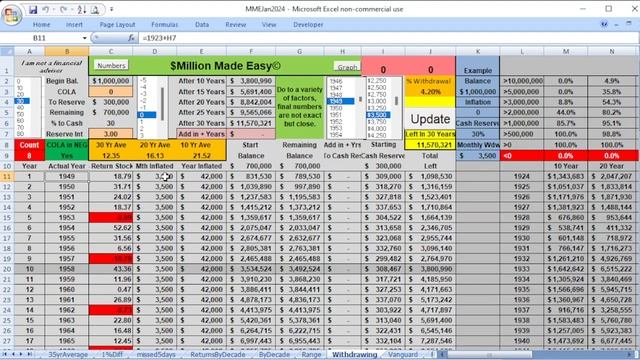Select all cells using corner button
This screenshot has height=360, width=640.
pos(7,51)
